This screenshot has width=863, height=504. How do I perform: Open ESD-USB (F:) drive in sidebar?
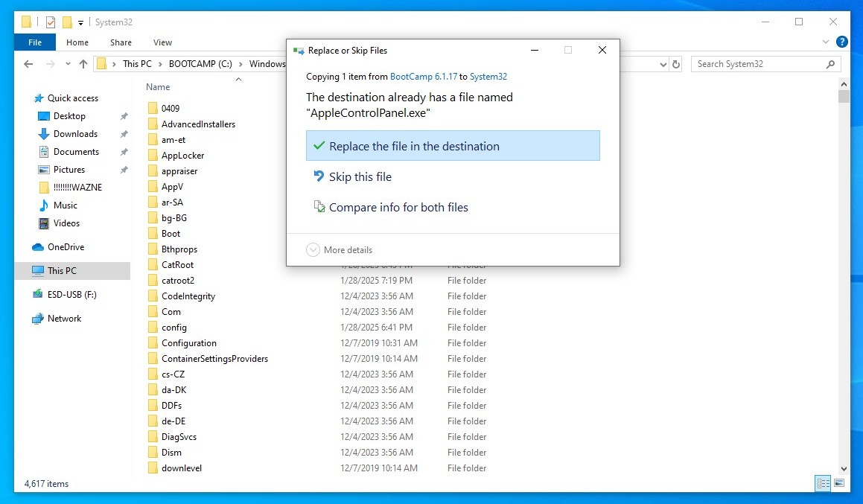(x=71, y=294)
